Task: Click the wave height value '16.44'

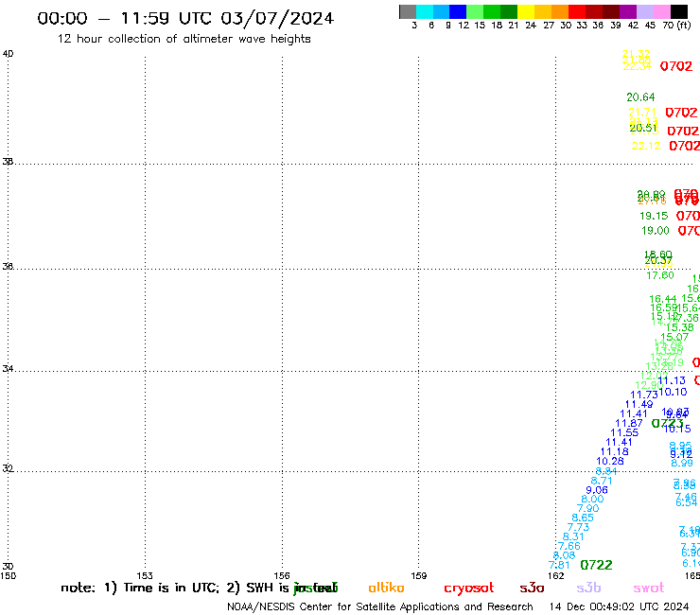Action: 663,299
